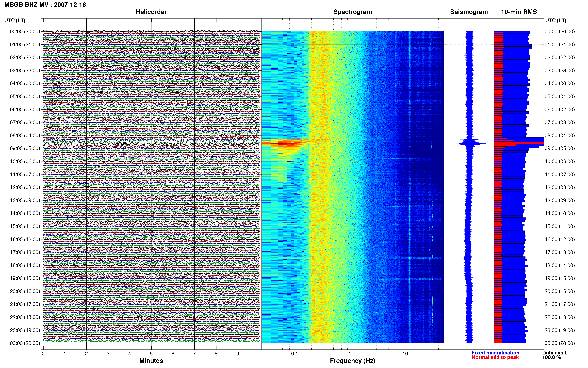Click the right '06:00 (02:00)' time label
This screenshot has height=368, width=588.
coord(560,110)
